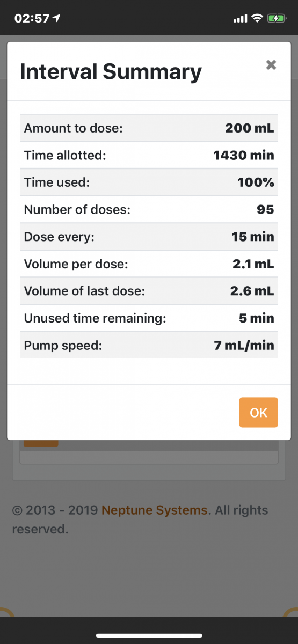The height and width of the screenshot is (644, 298).
Task: Tap the orange OK button
Action: click(x=258, y=412)
